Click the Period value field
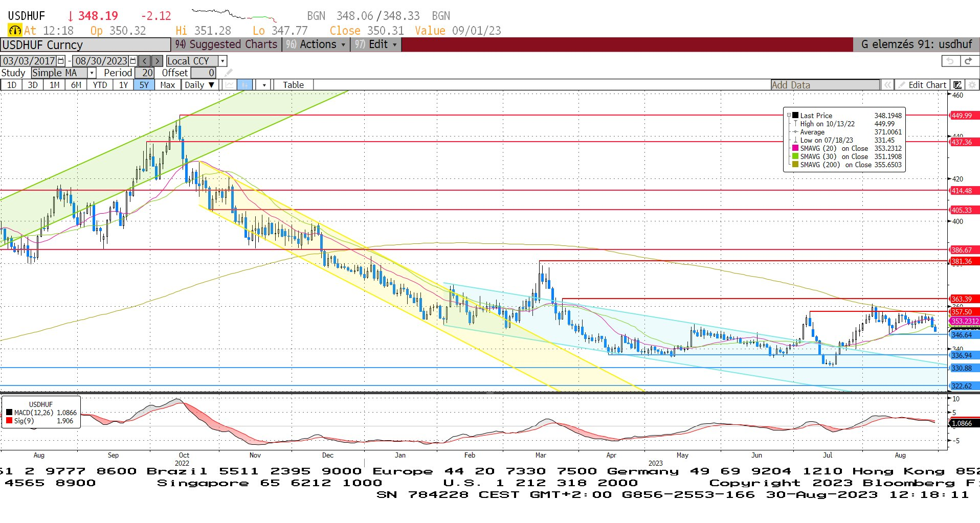Screen dimensions: 980x523 coord(144,73)
